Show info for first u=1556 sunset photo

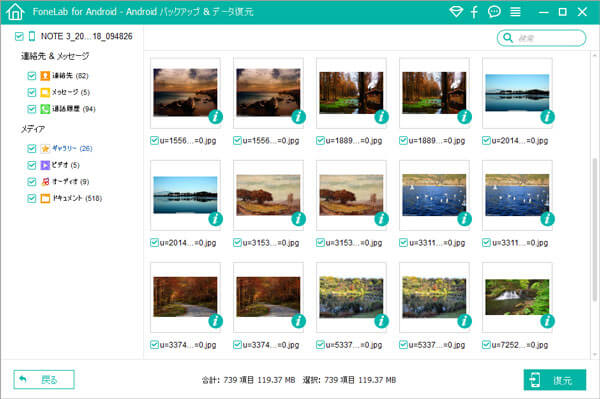point(215,117)
